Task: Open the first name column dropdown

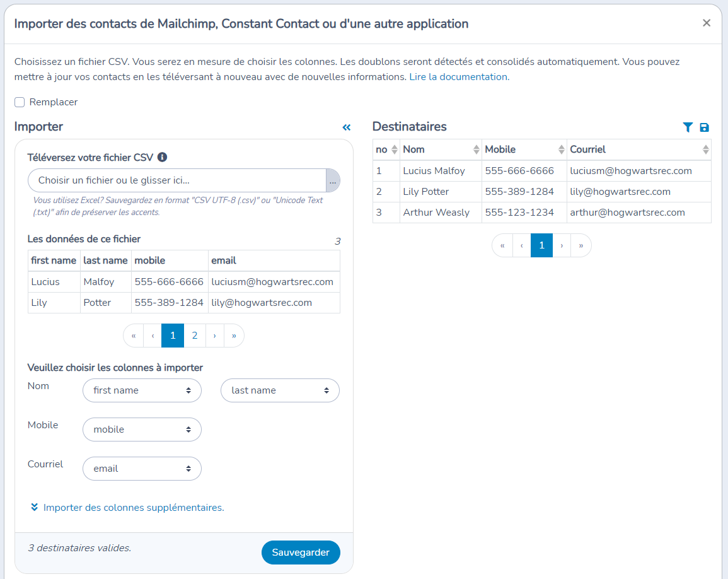Action: 142,390
